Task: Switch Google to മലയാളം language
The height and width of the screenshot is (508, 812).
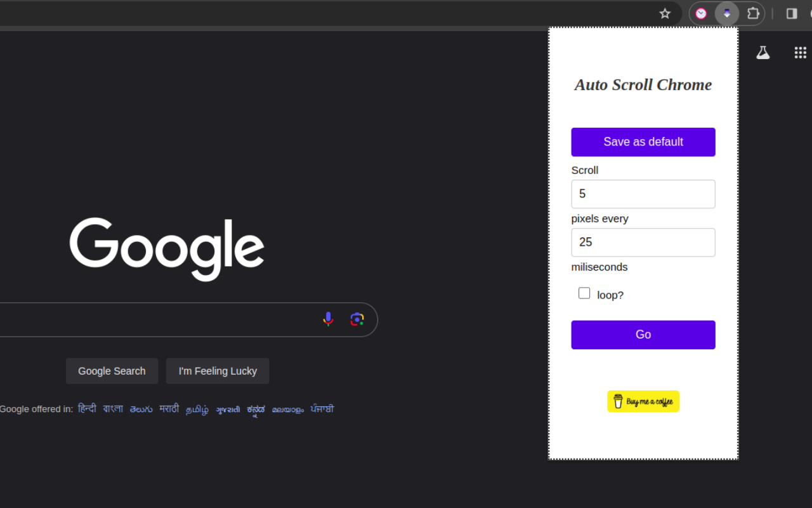Action: click(x=288, y=410)
